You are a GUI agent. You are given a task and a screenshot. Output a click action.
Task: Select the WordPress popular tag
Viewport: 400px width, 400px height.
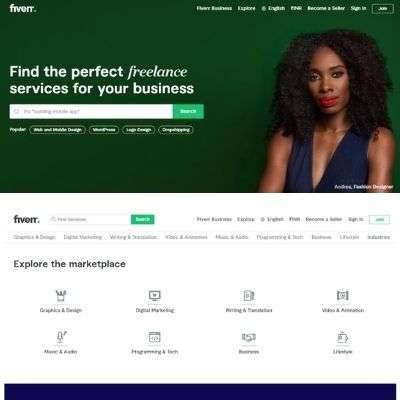pyautogui.click(x=104, y=130)
